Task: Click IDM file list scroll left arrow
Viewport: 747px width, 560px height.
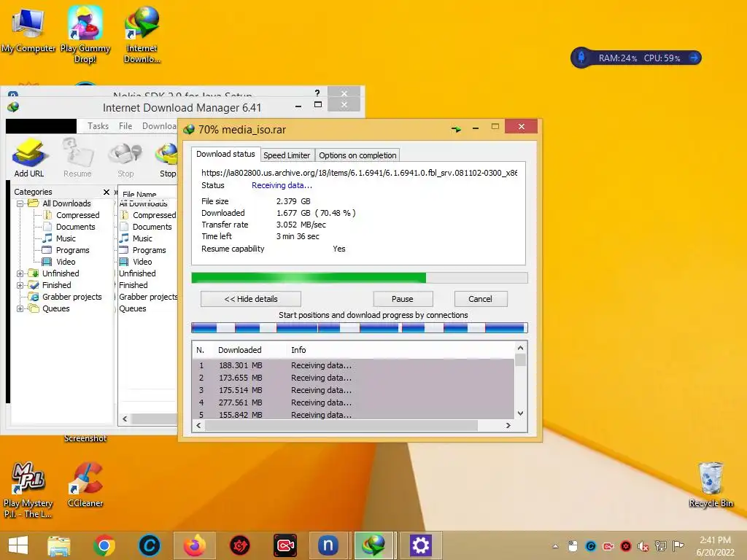Action: [125, 419]
